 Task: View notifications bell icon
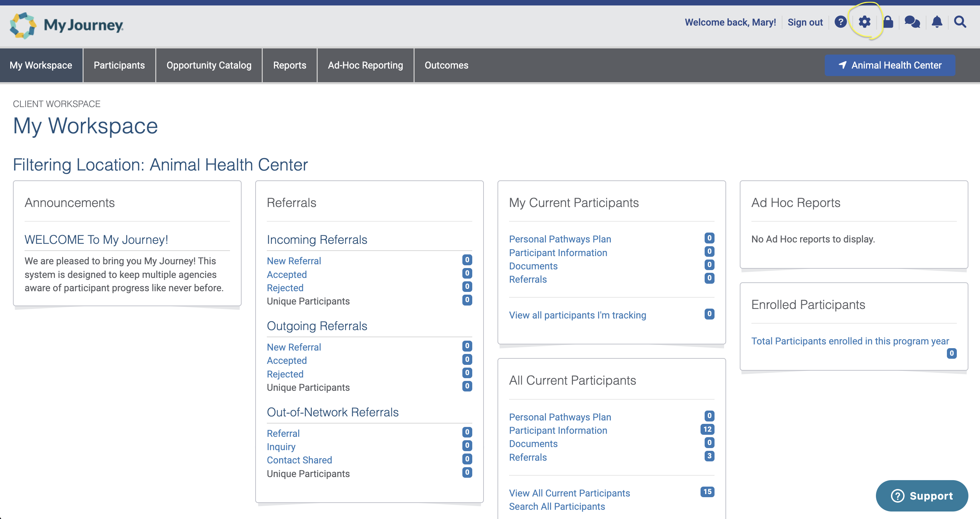937,22
